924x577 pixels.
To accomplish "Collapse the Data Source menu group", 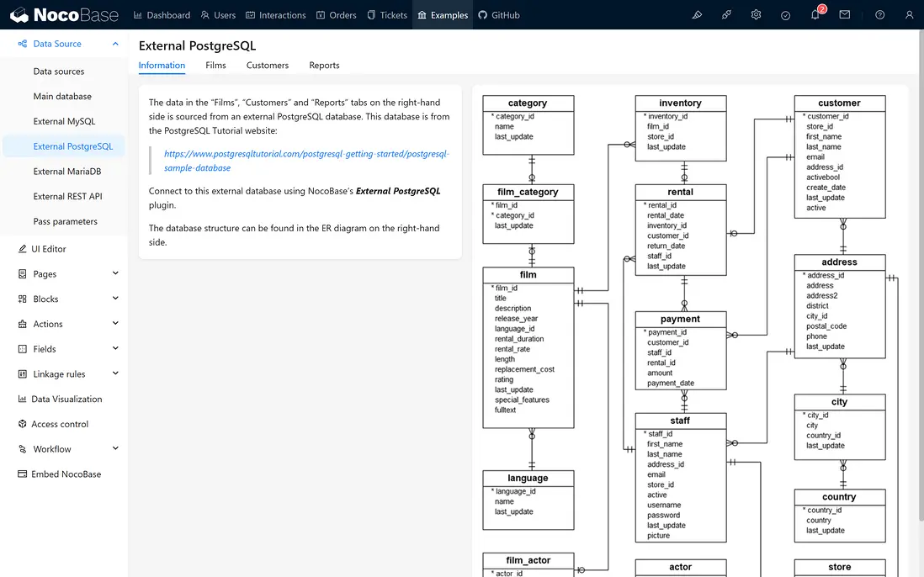I will [115, 44].
